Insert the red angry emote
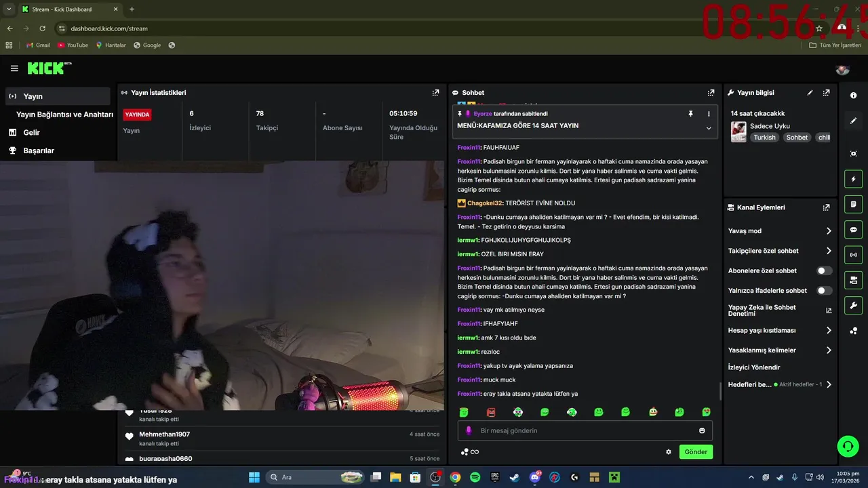The height and width of the screenshot is (488, 868). (x=491, y=412)
